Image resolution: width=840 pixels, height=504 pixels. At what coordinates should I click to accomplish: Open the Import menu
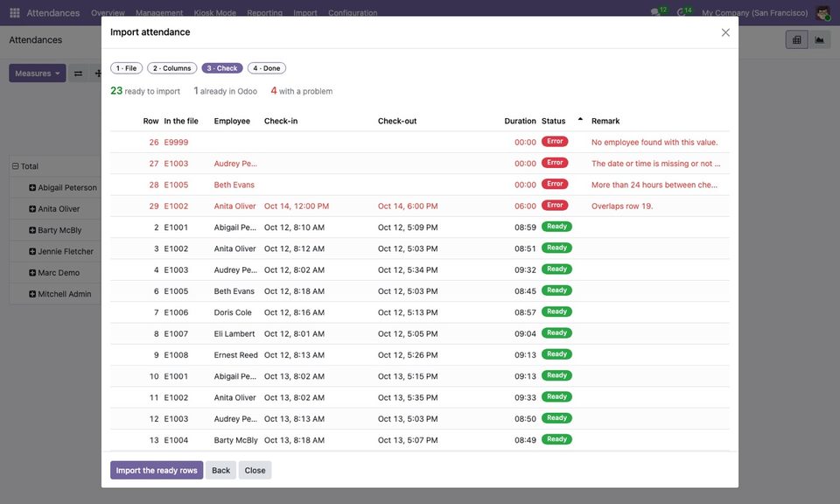point(305,13)
